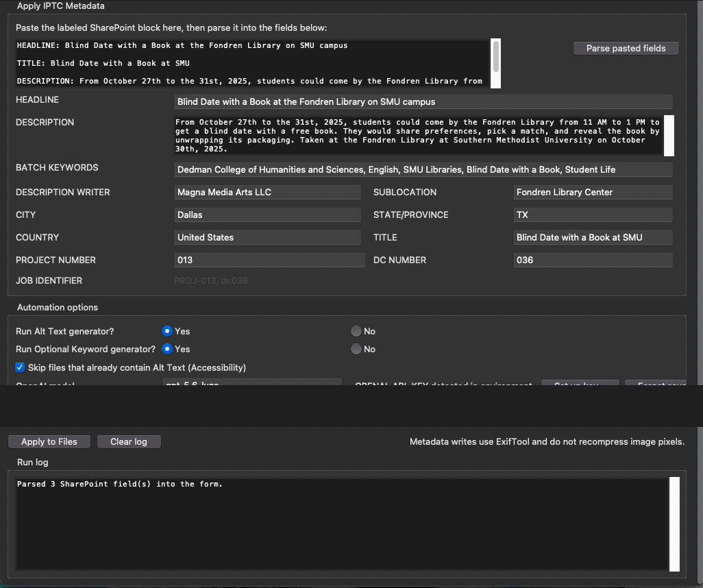Screen dimensions: 703x588
Task: Select Yes for Optional Keyword generator
Action: coord(167,349)
